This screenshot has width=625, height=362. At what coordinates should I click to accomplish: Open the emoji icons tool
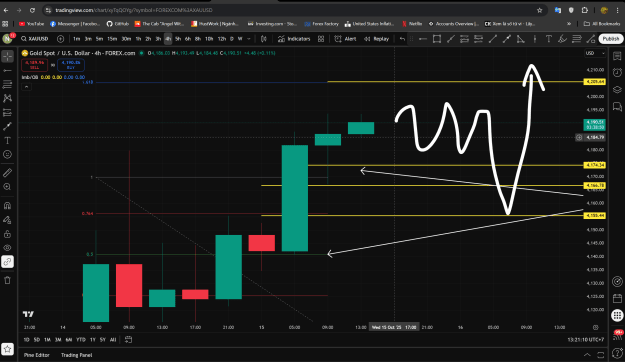[8, 154]
